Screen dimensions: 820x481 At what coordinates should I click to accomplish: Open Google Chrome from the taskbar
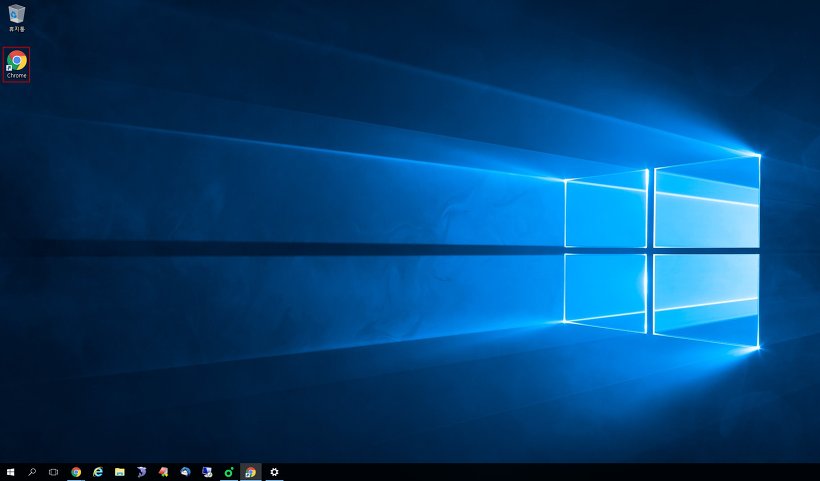(76, 472)
